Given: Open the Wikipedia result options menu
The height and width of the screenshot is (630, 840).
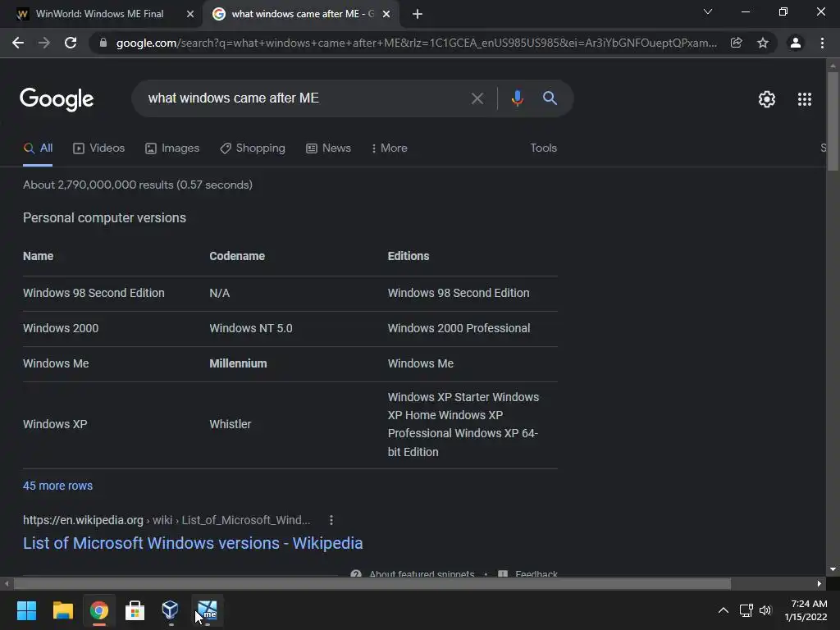Looking at the screenshot, I should tap(331, 520).
